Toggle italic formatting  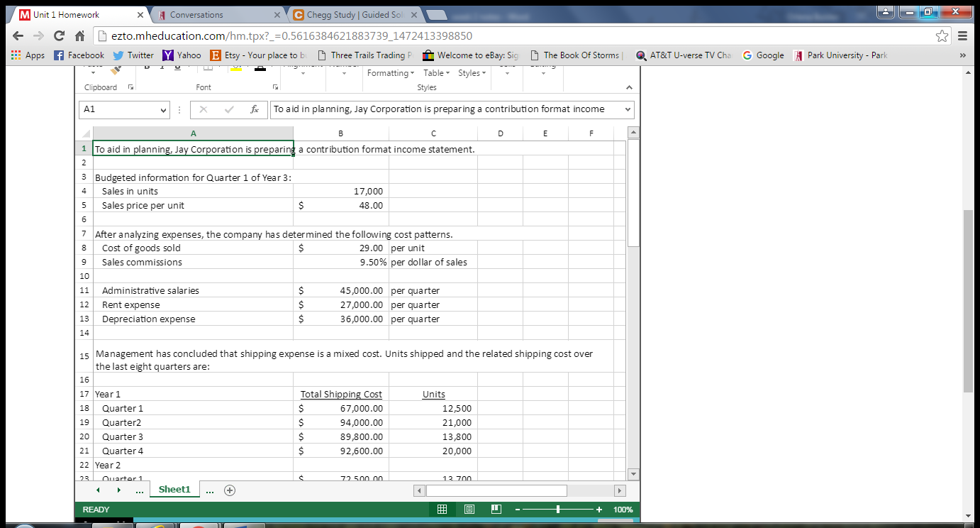[162, 66]
